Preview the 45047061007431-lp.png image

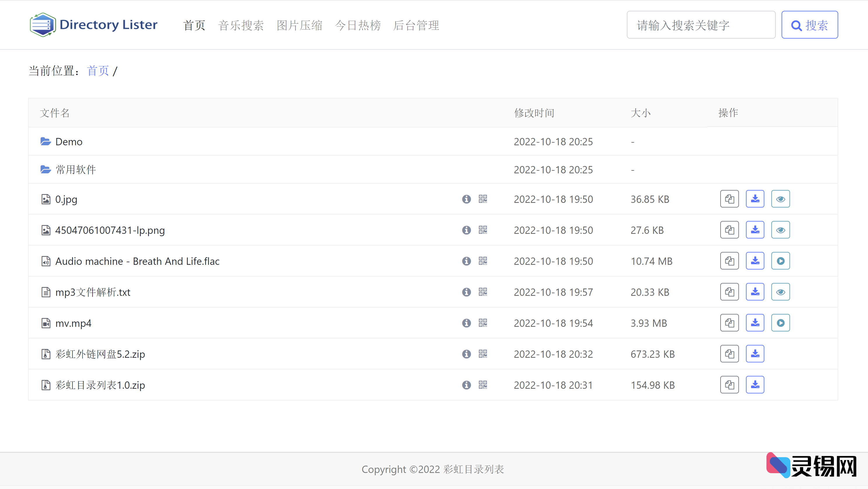pos(780,230)
